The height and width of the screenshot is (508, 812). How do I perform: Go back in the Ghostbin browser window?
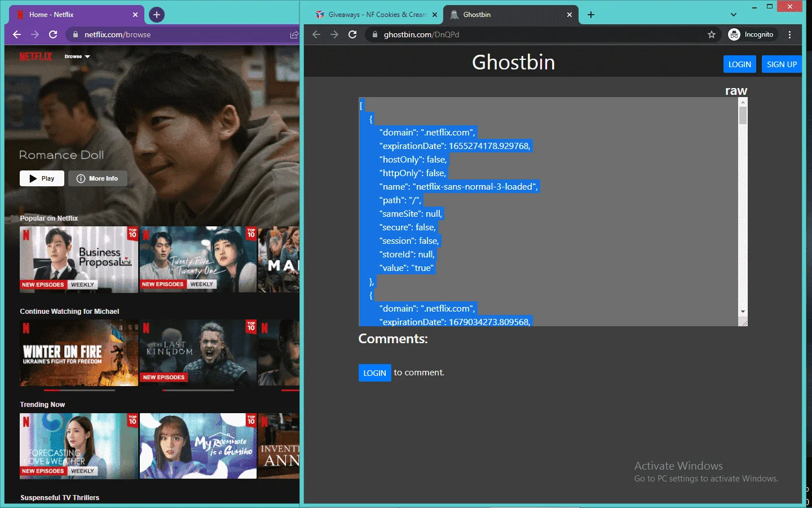(x=316, y=34)
